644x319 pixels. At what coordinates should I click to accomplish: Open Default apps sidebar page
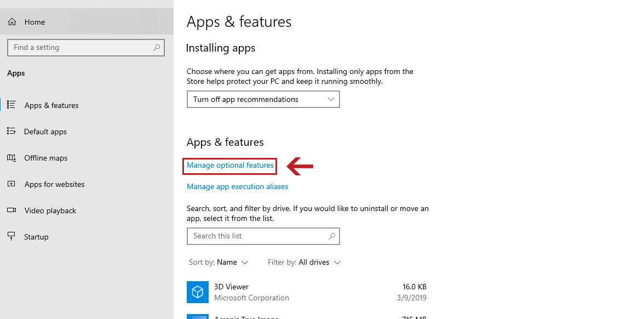coord(87,132)
